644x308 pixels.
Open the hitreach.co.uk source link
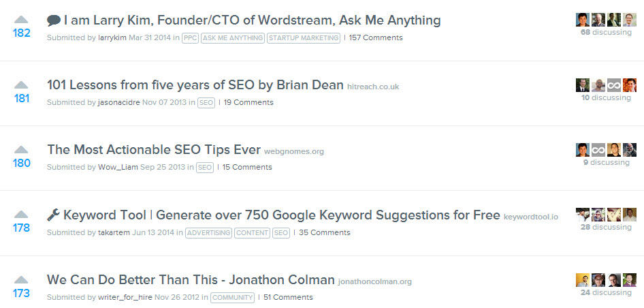[373, 87]
